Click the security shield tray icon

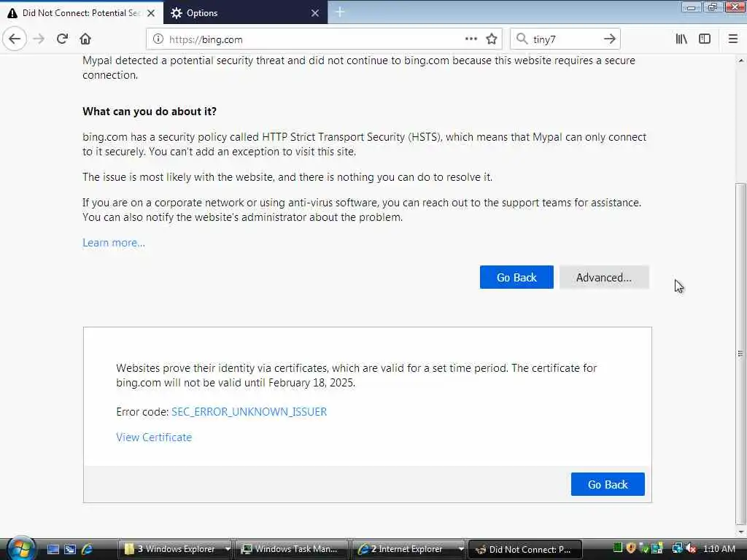pyautogui.click(x=631, y=548)
